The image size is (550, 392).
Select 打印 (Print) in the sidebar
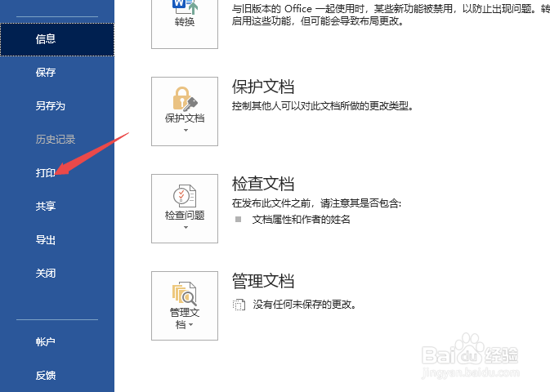pyautogui.click(x=46, y=173)
